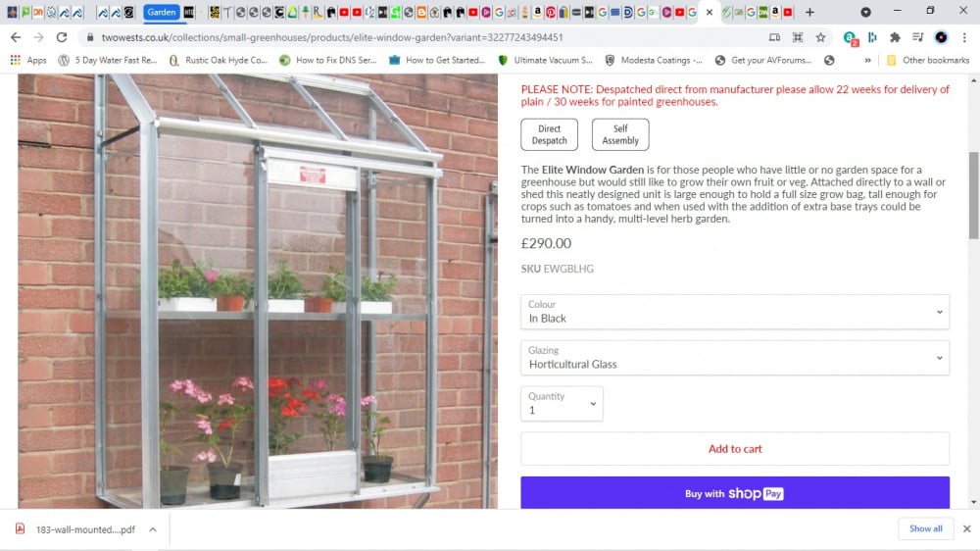The width and height of the screenshot is (980, 551).
Task: Click Buy with Shop Pay button
Action: click(734, 493)
